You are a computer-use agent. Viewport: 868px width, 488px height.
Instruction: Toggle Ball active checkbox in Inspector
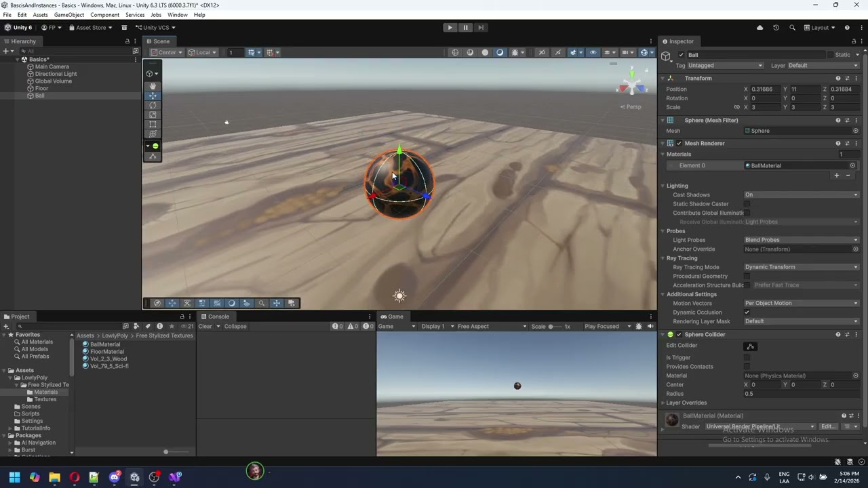[681, 55]
